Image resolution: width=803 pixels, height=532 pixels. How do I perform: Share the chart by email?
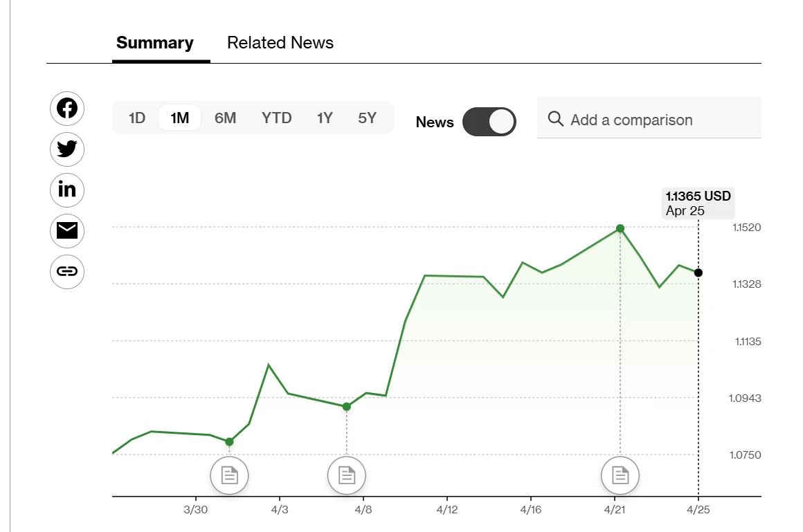67,231
